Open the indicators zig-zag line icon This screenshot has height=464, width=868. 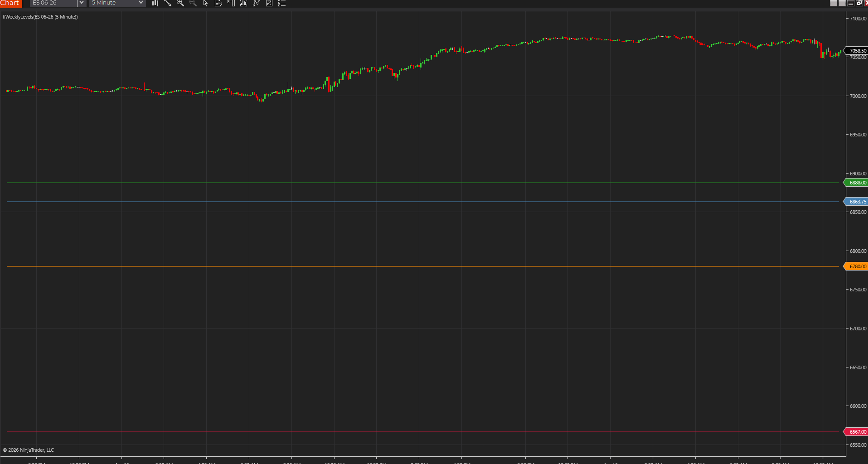(256, 4)
